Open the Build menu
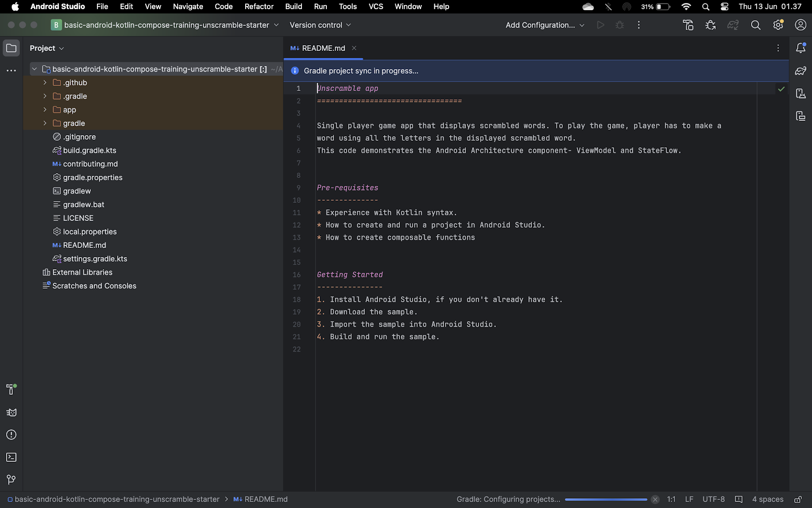812x508 pixels. 294,7
